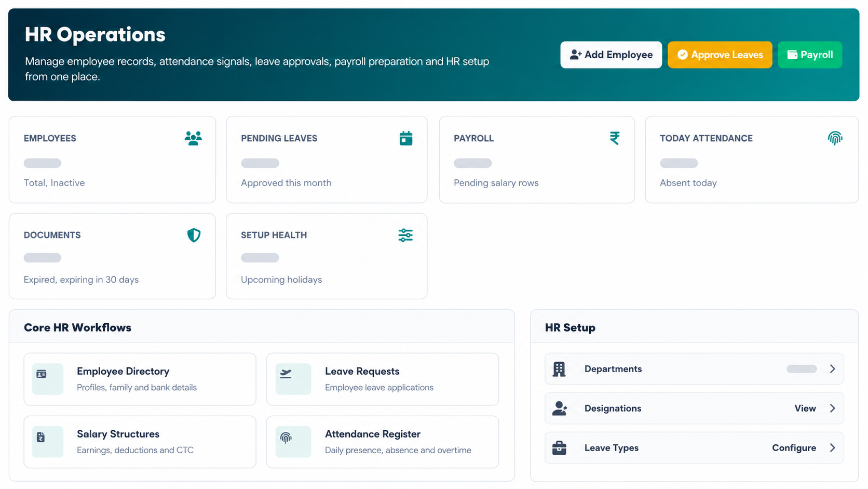
Task: Open the Salary Structures workflow
Action: (x=140, y=442)
